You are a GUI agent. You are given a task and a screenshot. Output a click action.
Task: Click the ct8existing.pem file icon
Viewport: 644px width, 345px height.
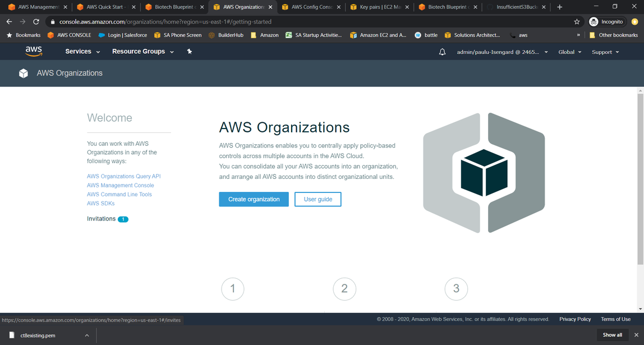(x=12, y=335)
